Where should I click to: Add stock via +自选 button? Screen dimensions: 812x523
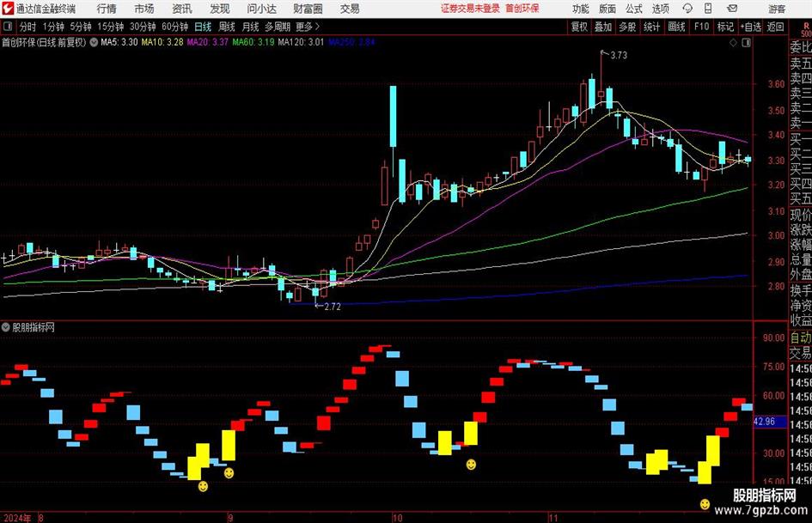[x=751, y=27]
